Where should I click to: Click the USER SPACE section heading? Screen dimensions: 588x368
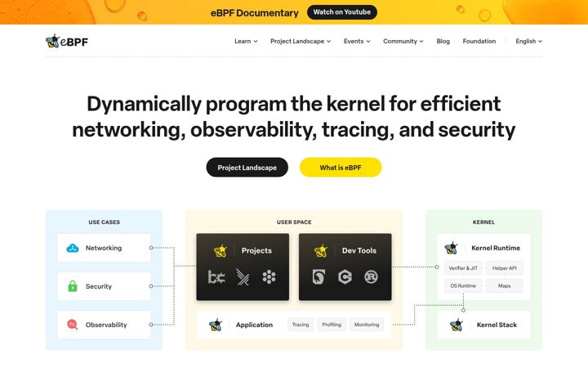coord(294,222)
